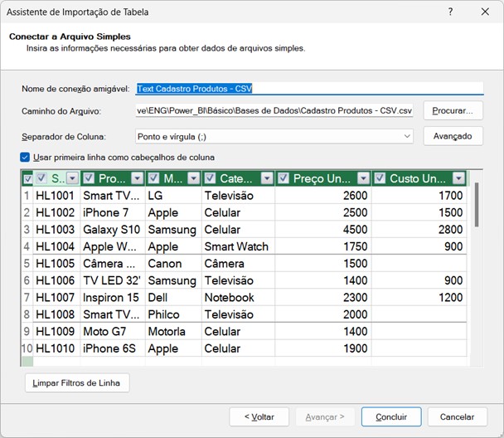Image resolution: width=504 pixels, height=438 pixels.
Task: Click cell 'Dell' in brand column
Action: pyautogui.click(x=173, y=298)
